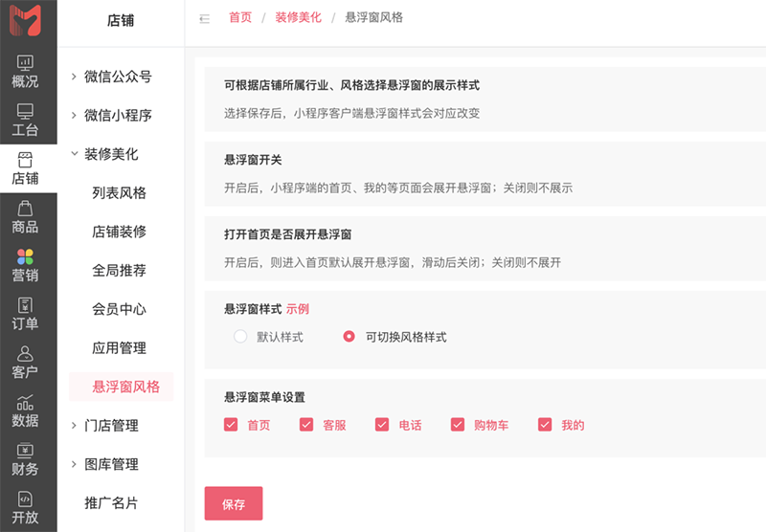Uncheck the 购物车 menu checkbox
This screenshot has height=532, width=766.
click(458, 425)
